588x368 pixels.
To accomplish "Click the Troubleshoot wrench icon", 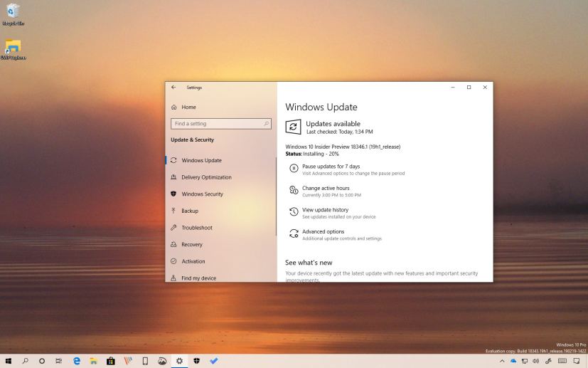I will pos(173,228).
